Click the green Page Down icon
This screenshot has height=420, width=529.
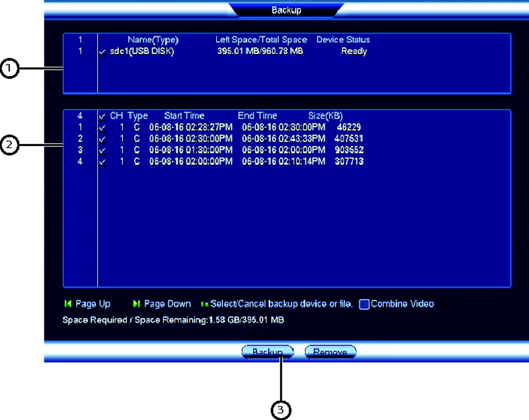[x=136, y=304]
